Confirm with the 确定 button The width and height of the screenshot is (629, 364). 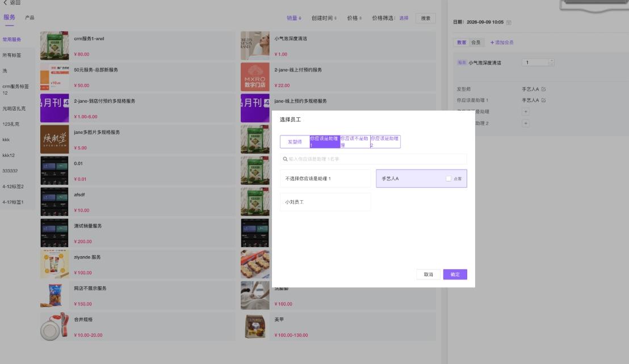point(455,274)
